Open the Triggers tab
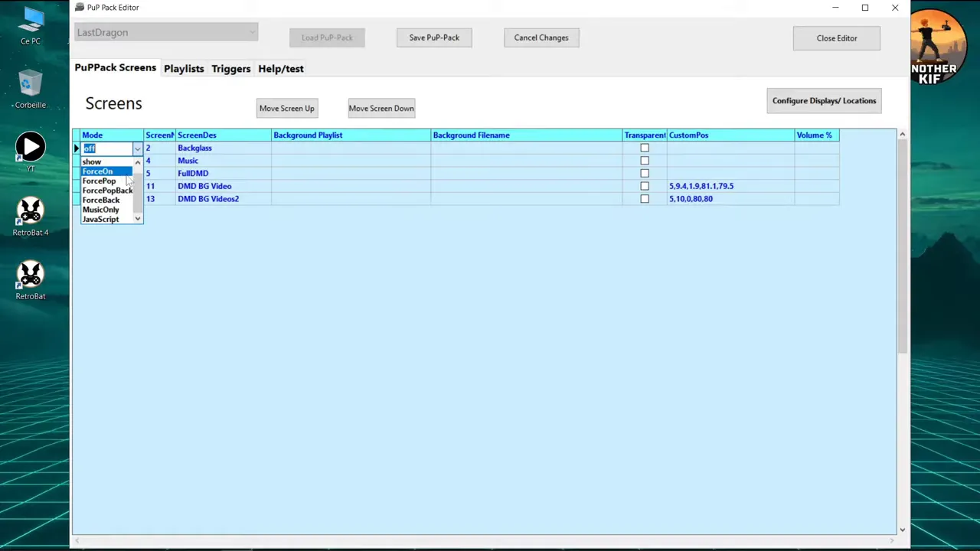 point(230,69)
